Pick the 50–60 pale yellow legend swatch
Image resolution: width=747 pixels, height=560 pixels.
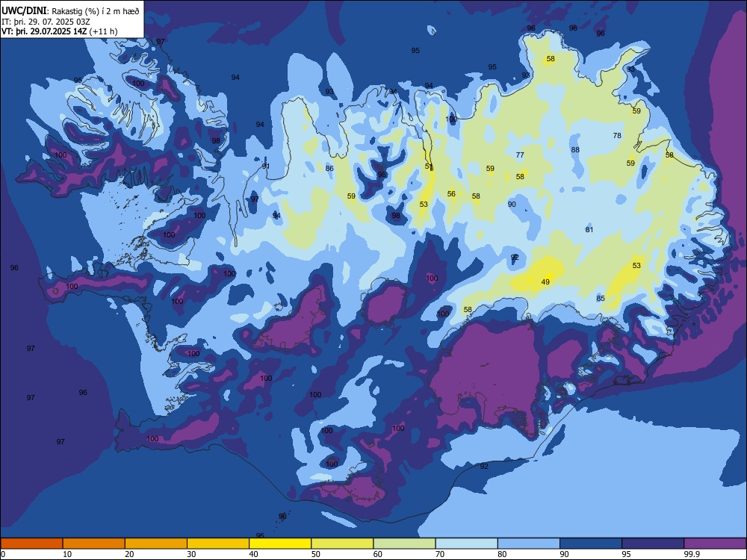pos(342,544)
